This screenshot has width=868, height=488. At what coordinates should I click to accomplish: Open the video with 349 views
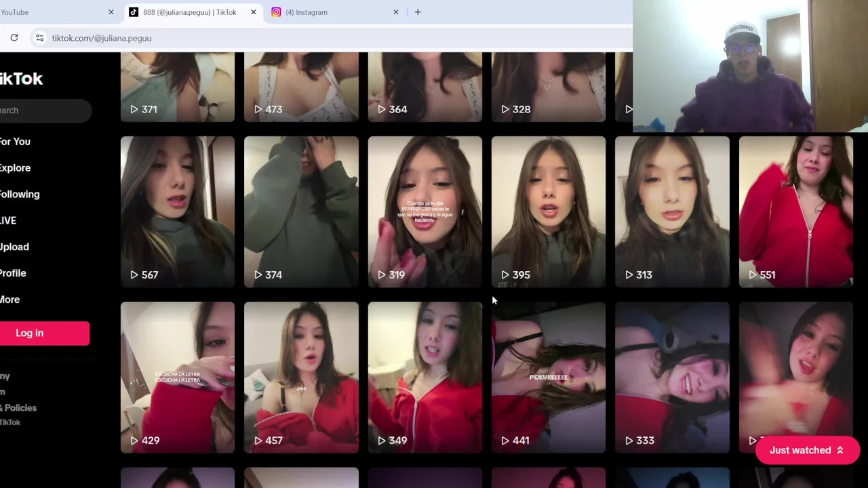[x=425, y=378]
